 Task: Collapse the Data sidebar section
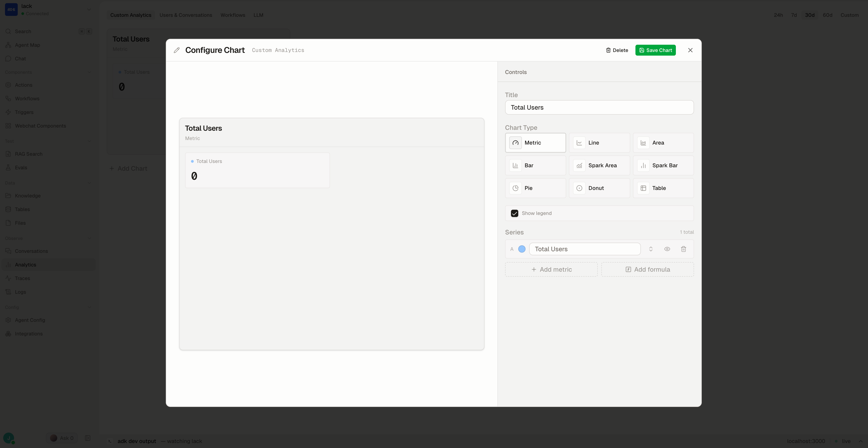click(x=89, y=183)
